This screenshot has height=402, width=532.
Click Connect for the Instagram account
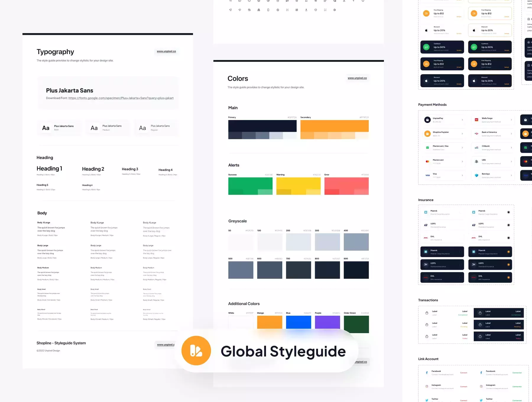tap(464, 387)
